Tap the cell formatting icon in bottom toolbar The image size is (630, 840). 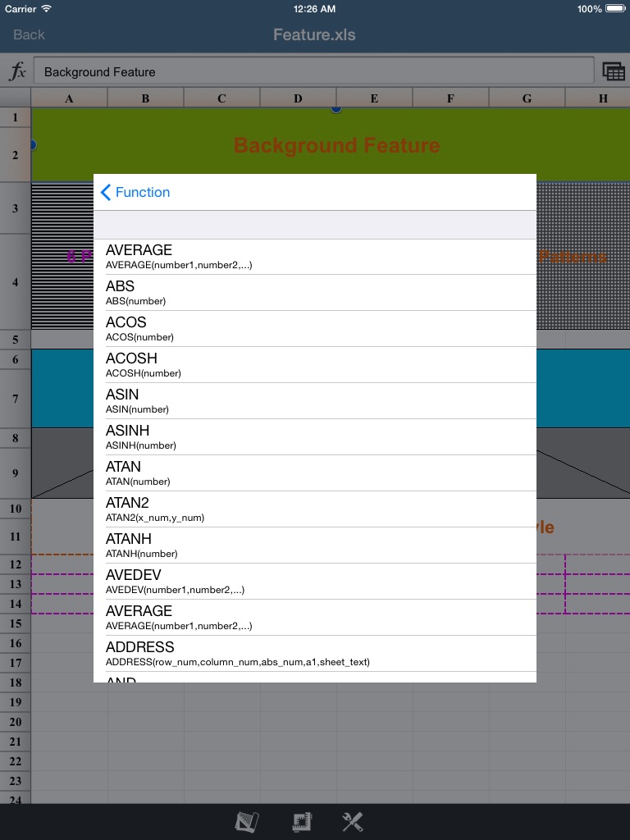pos(246,821)
